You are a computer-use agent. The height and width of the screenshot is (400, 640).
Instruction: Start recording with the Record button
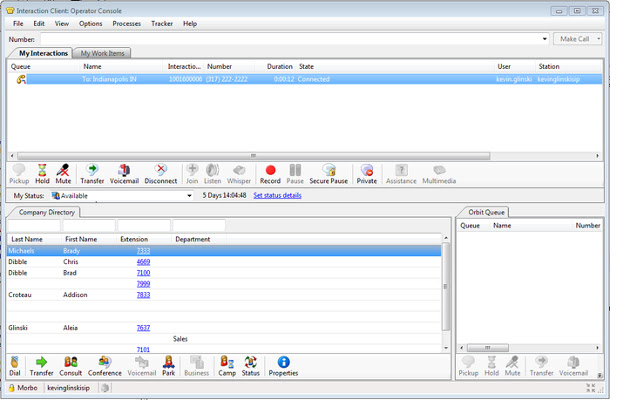(x=270, y=174)
